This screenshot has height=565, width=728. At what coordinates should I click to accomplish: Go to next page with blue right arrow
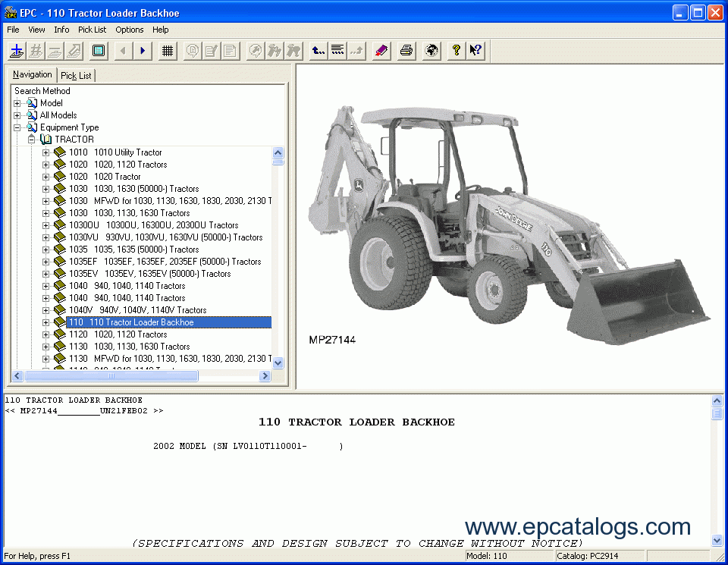(143, 51)
